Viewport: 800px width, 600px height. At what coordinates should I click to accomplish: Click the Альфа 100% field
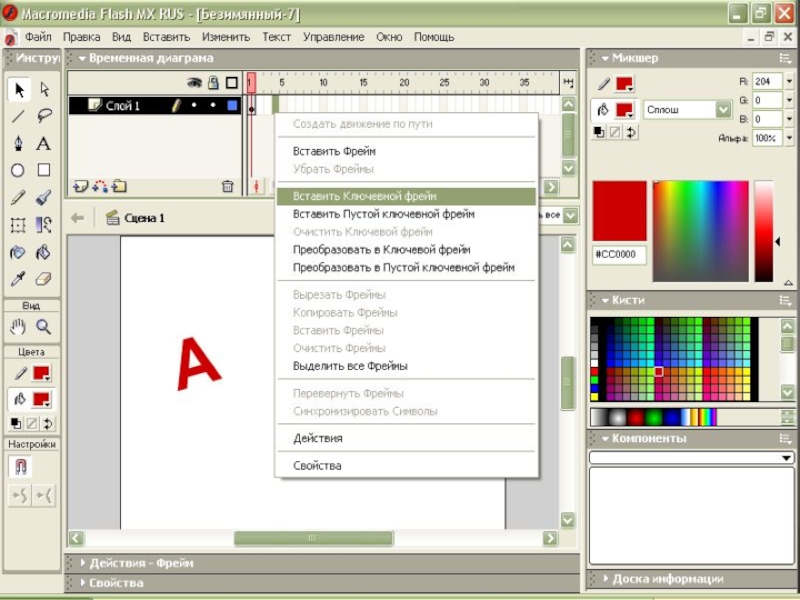(767, 138)
